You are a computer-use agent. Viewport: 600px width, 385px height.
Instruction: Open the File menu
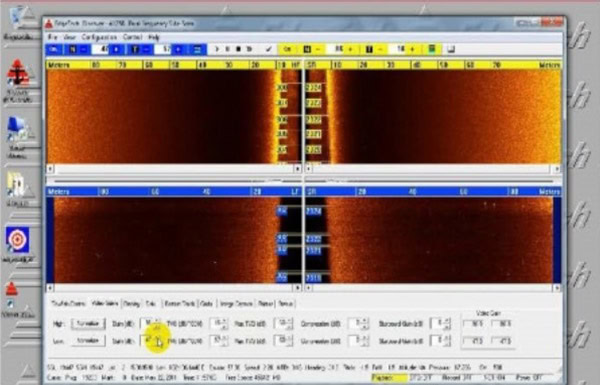[53, 37]
